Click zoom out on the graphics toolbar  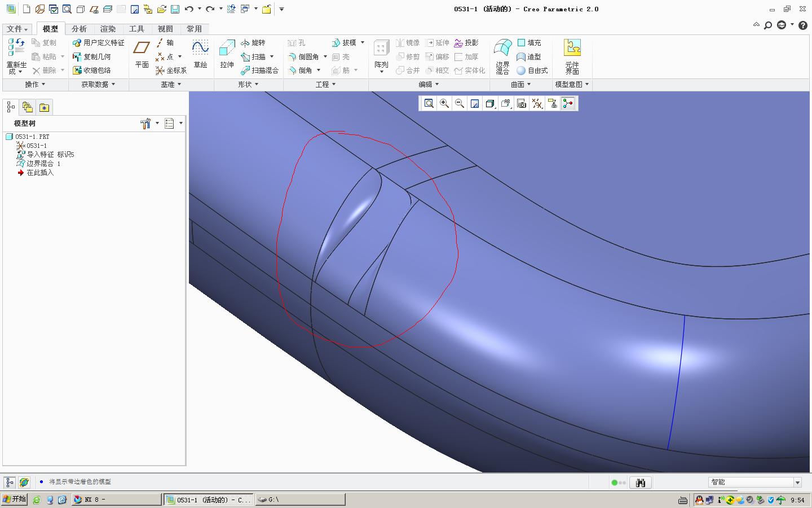pos(460,103)
